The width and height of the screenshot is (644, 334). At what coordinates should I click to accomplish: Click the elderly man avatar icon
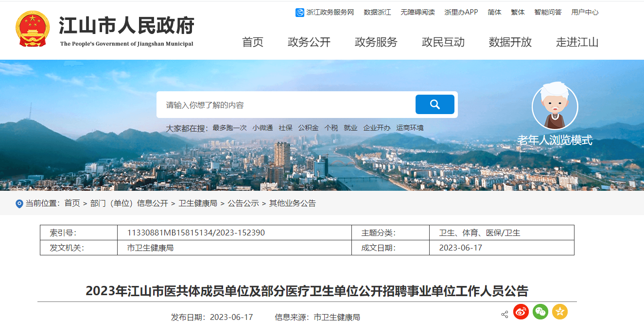(x=555, y=108)
